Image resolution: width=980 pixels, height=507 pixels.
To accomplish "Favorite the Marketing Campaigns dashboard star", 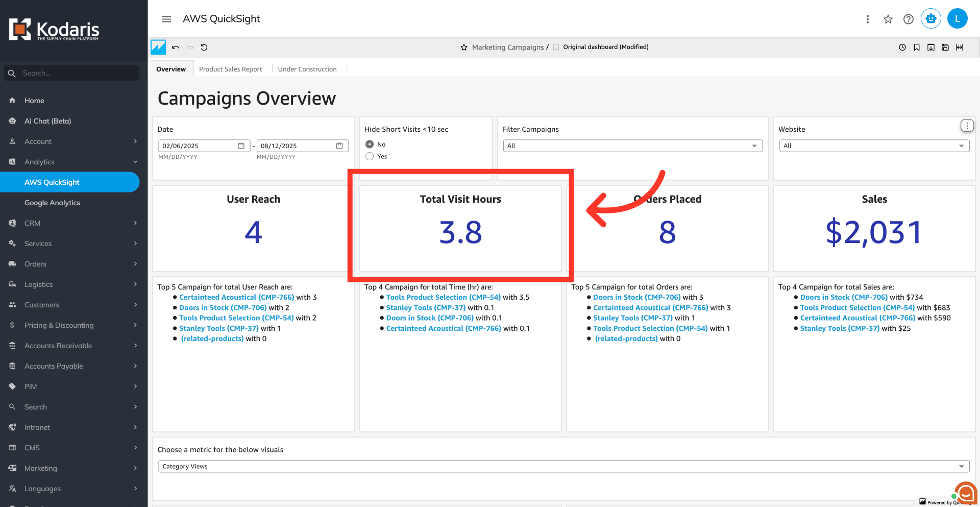I will (464, 47).
